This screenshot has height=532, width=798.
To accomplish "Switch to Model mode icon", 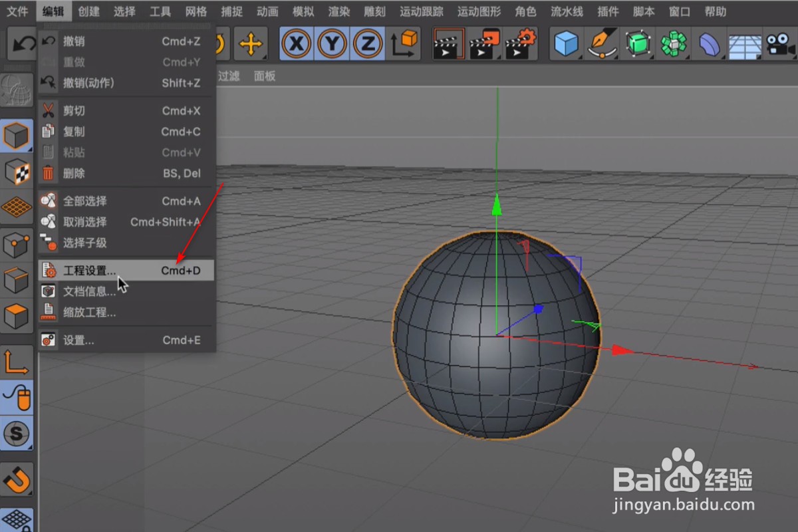I will (x=17, y=136).
